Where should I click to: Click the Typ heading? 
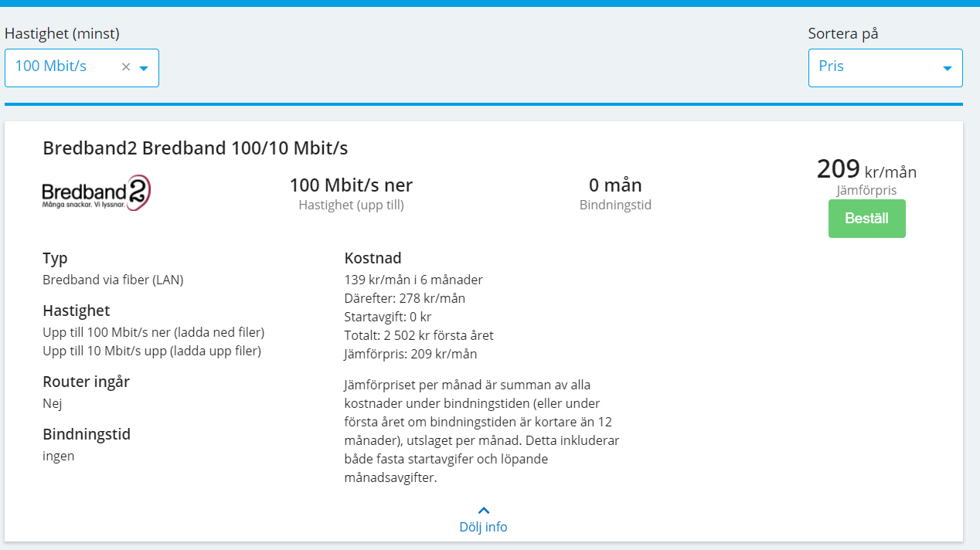coord(55,259)
